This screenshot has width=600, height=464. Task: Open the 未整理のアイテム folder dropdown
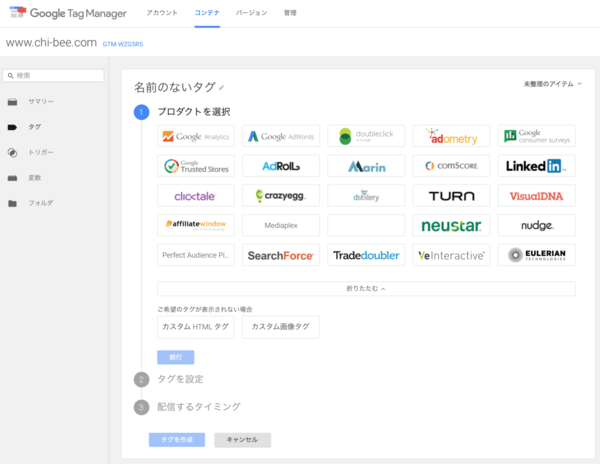(x=553, y=84)
